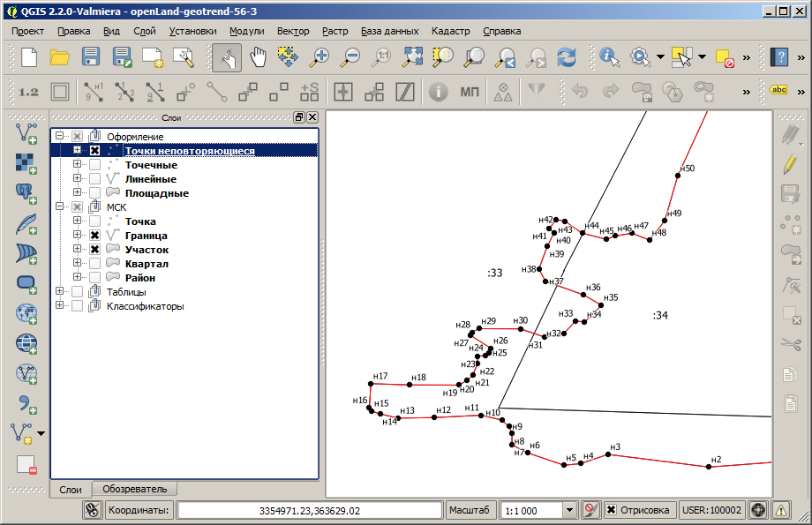This screenshot has width=812, height=525.
Task: Click the New project icon
Action: tap(29, 57)
